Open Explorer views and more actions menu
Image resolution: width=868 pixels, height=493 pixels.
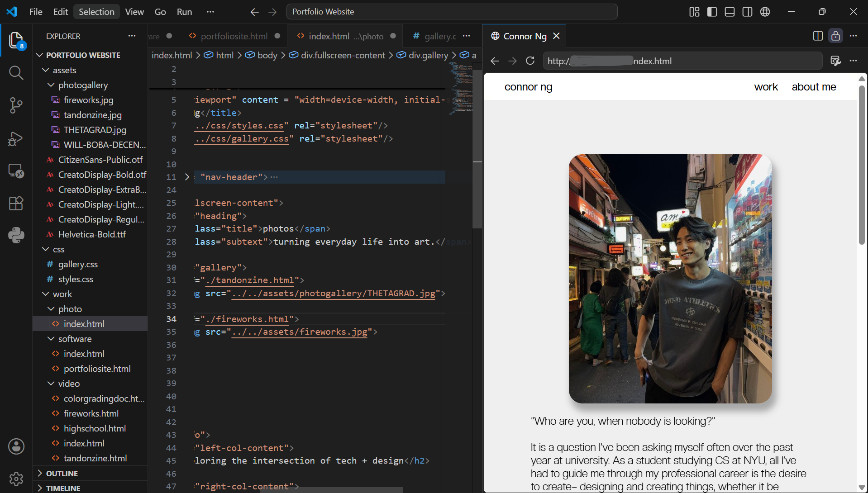pos(132,36)
